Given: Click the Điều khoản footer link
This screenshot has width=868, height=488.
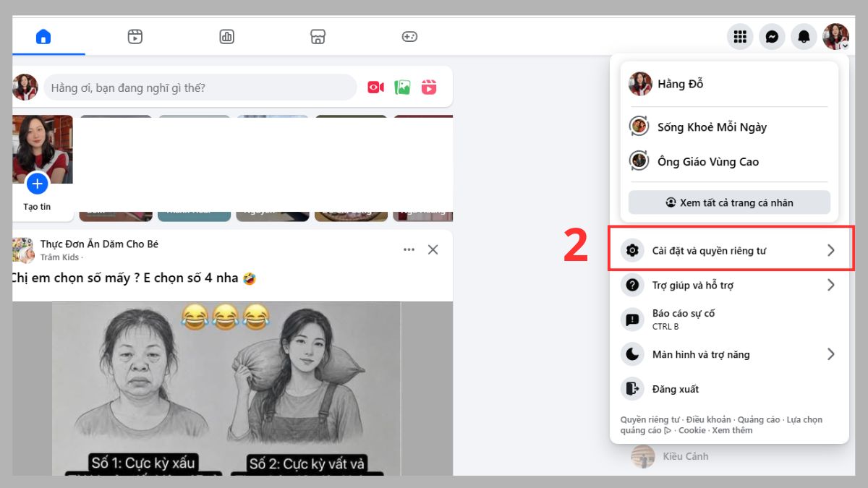Looking at the screenshot, I should 710,420.
